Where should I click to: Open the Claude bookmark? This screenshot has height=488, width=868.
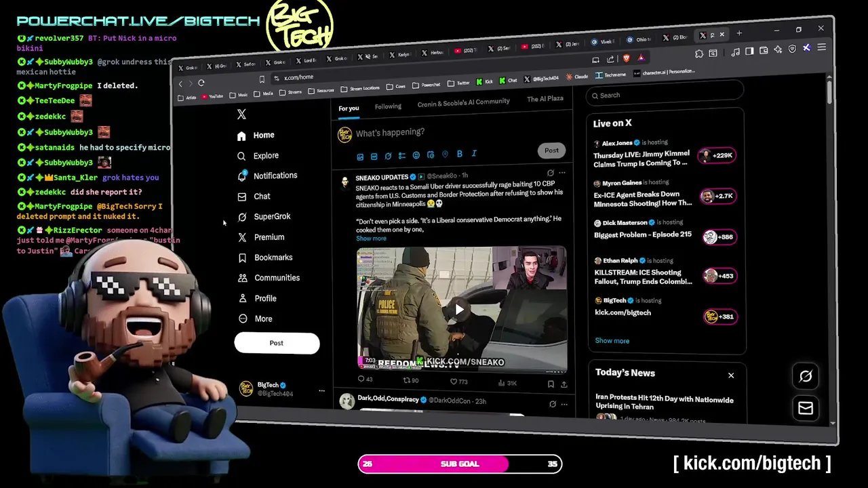[x=577, y=77]
